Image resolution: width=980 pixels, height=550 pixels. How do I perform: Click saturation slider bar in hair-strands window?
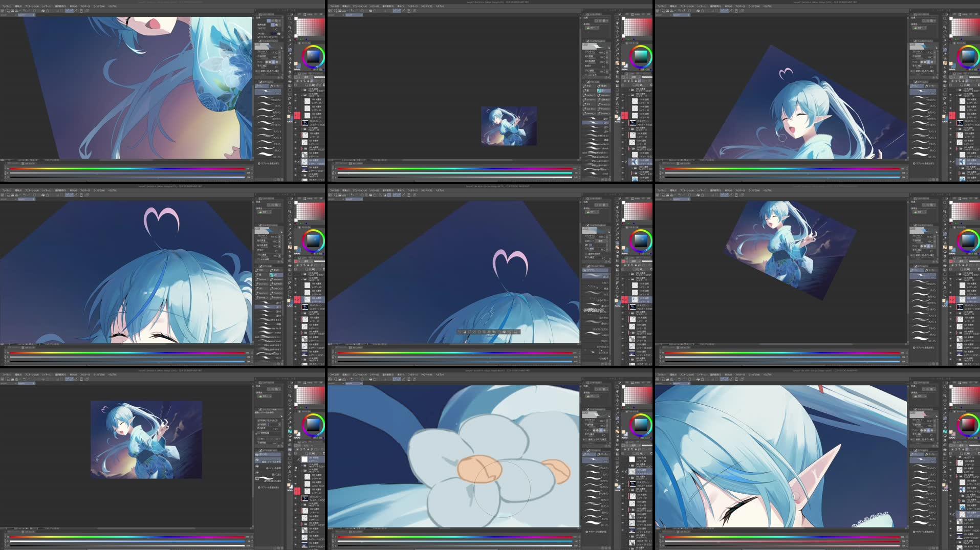coord(127,172)
